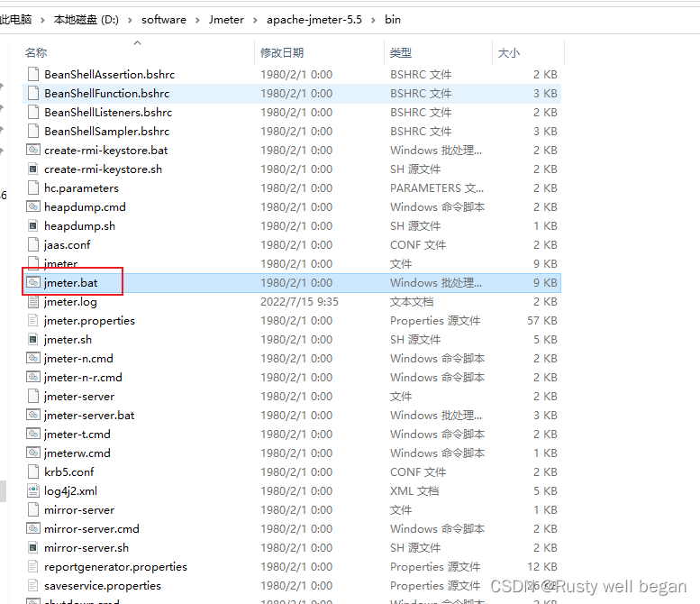Click the mirror-server.cmd script icon

point(33,528)
